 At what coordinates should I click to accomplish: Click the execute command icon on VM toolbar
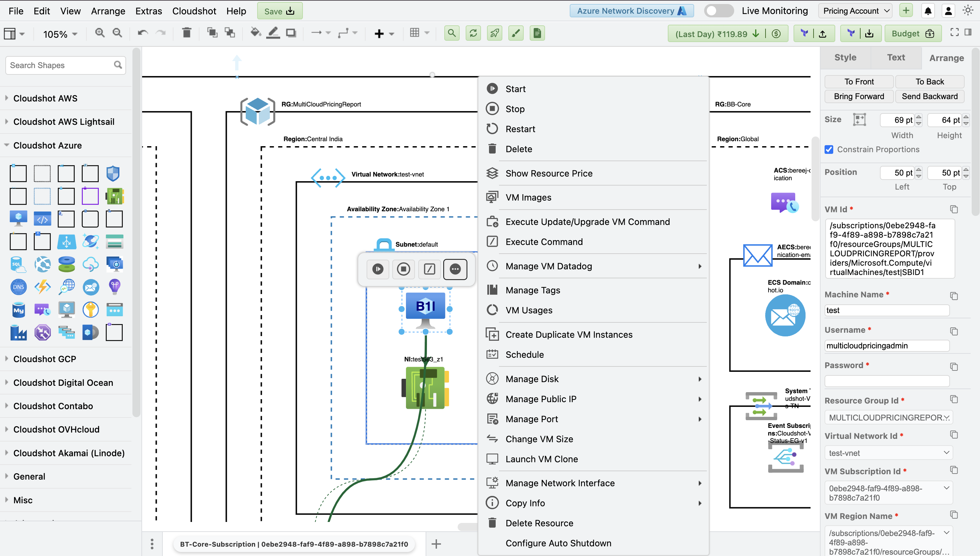pos(429,269)
